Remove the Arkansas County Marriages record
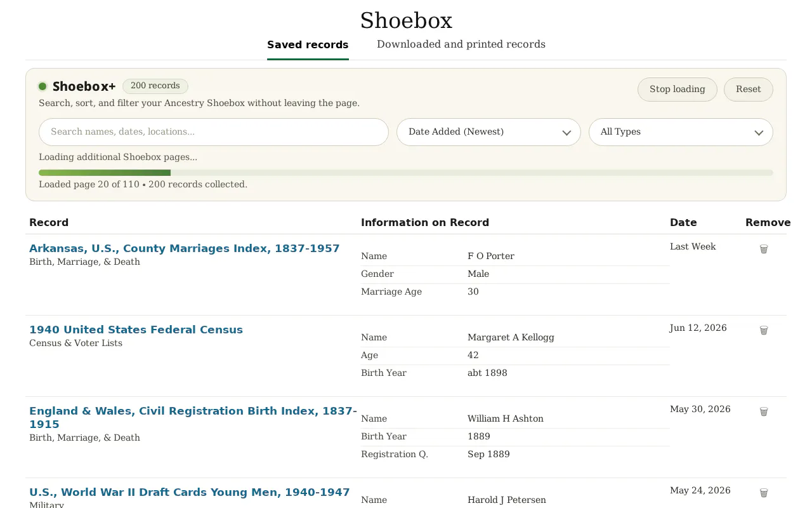The image size is (812, 508). [x=764, y=249]
